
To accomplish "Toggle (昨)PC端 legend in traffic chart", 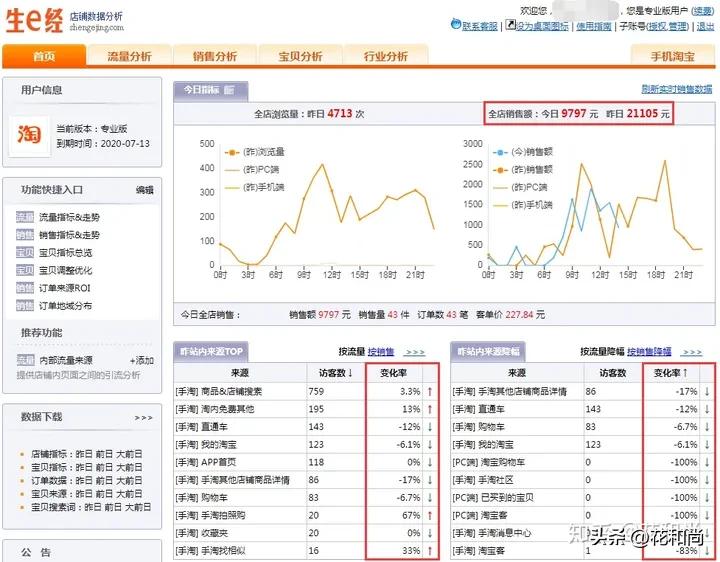I will click(x=252, y=169).
